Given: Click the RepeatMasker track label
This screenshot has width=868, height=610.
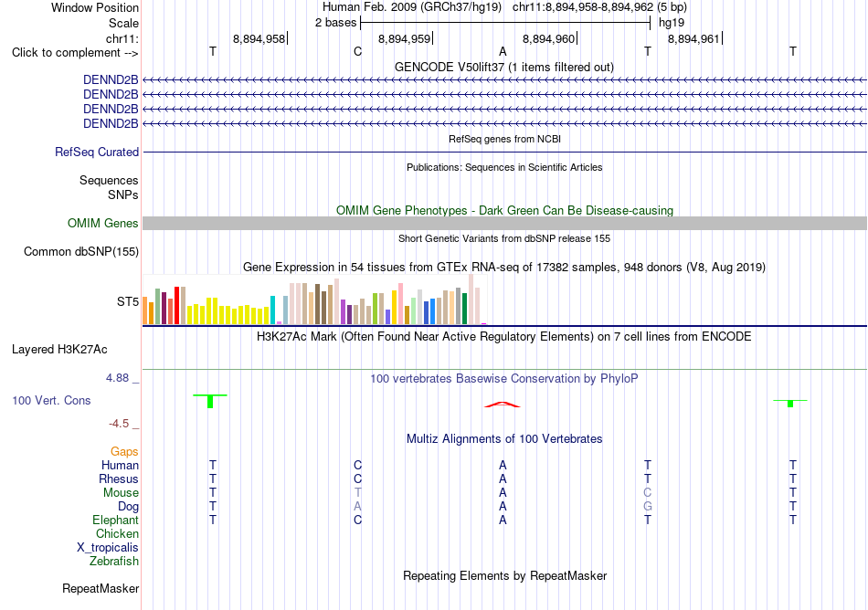Looking at the screenshot, I should pyautogui.click(x=101, y=588).
